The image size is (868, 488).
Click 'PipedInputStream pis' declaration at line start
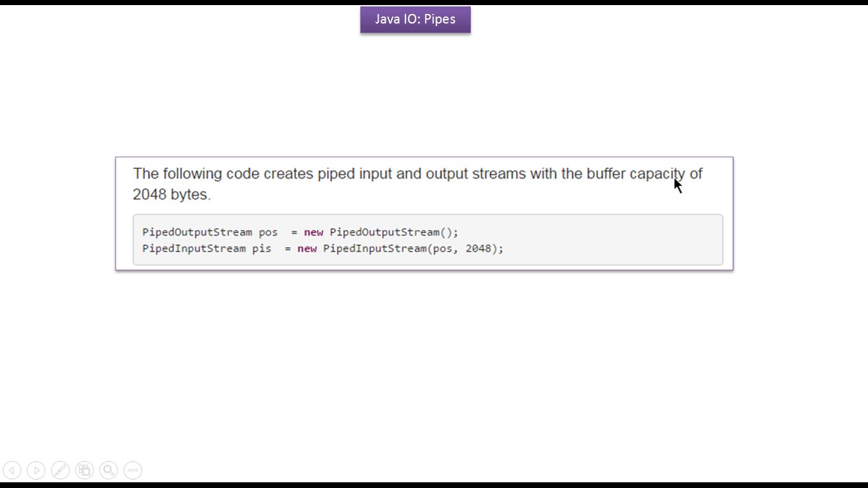click(207, 248)
